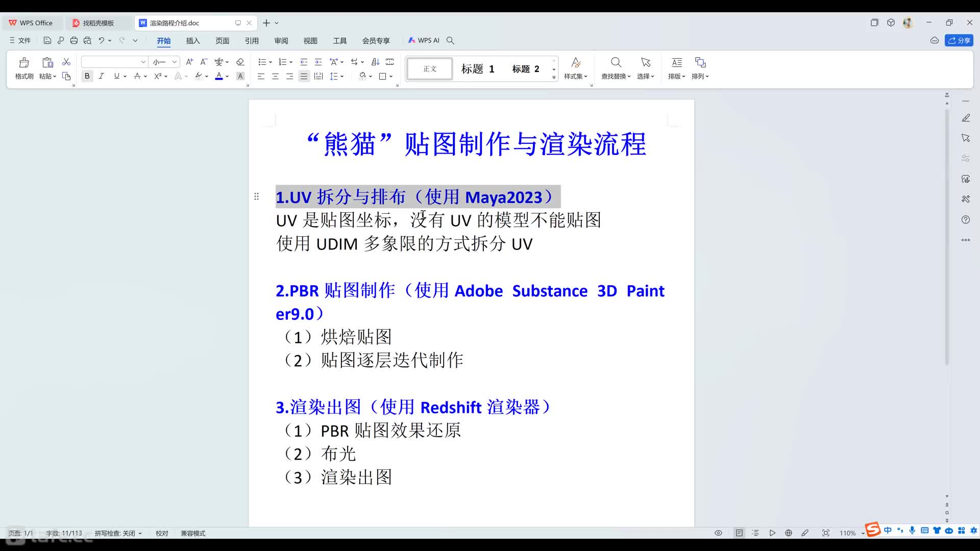Apply the 标题 1 heading style
980x551 pixels.
tap(477, 69)
